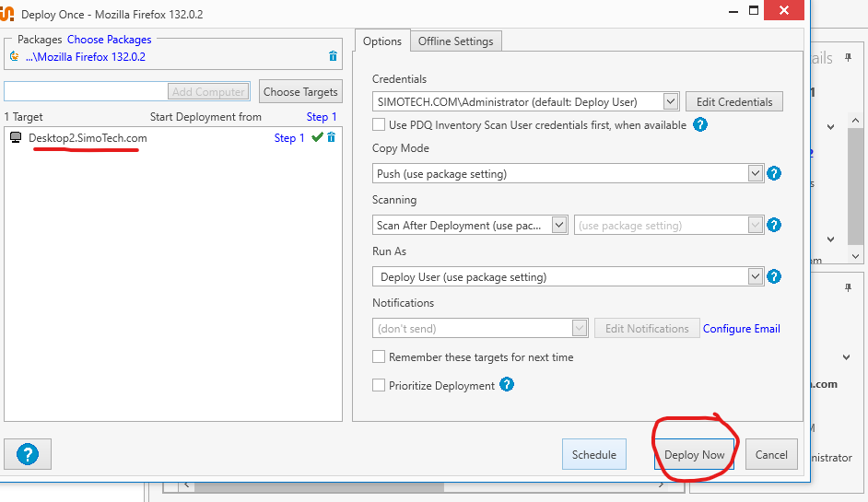
Task: Tick the Prioritize Deployment checkbox
Action: click(379, 385)
